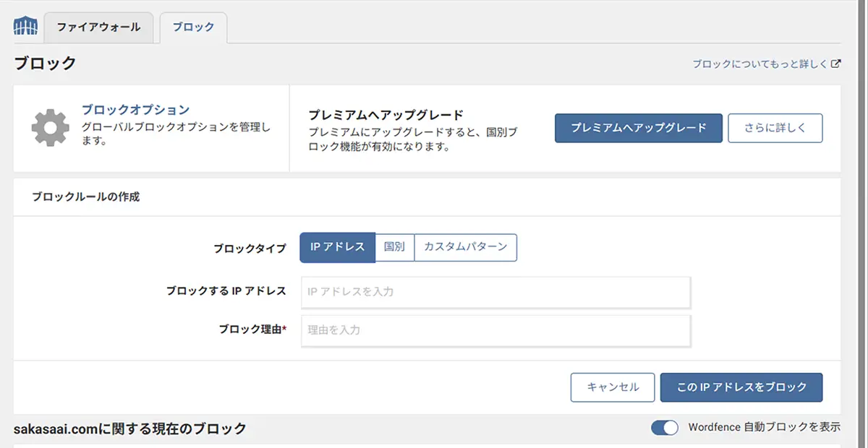Switch to the ファイアウォール tab

98,27
